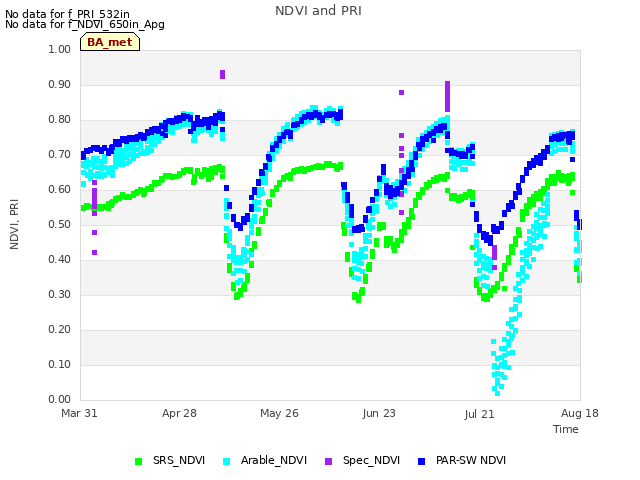Select the Arable_NDVI legend label
The image size is (640, 480).
(x=274, y=460)
